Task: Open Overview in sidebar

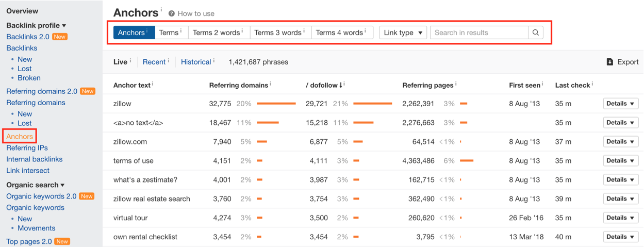Action: pos(22,11)
